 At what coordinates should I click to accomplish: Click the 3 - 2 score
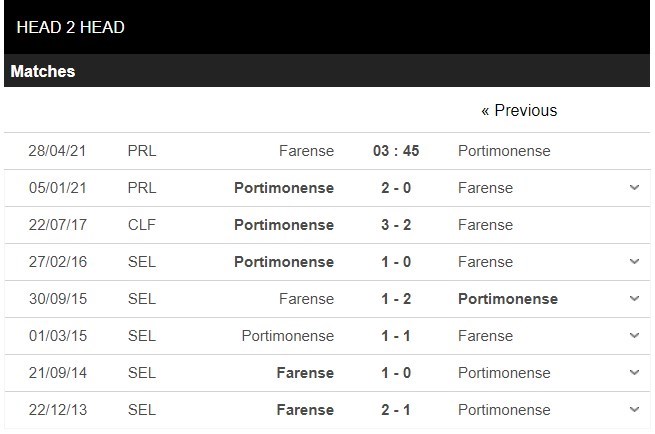[396, 225]
